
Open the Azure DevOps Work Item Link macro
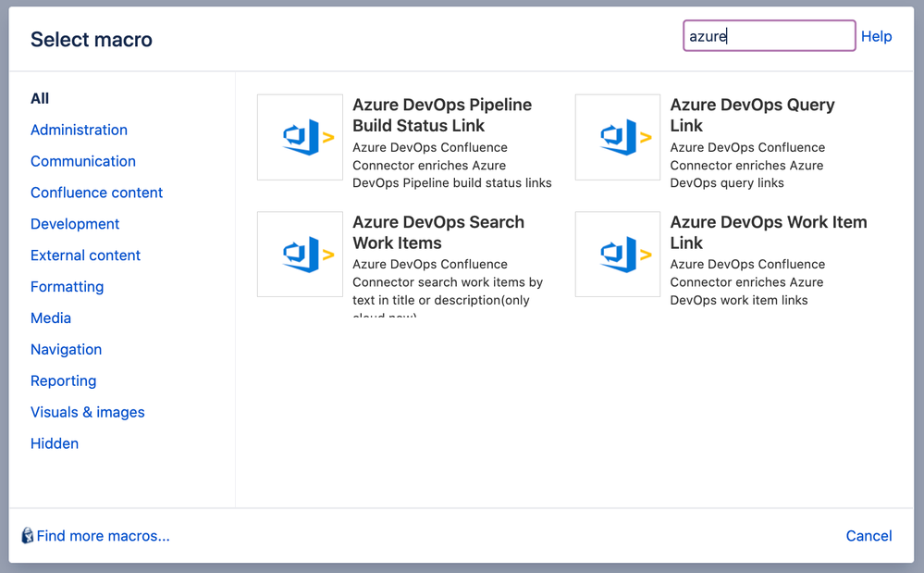click(769, 232)
